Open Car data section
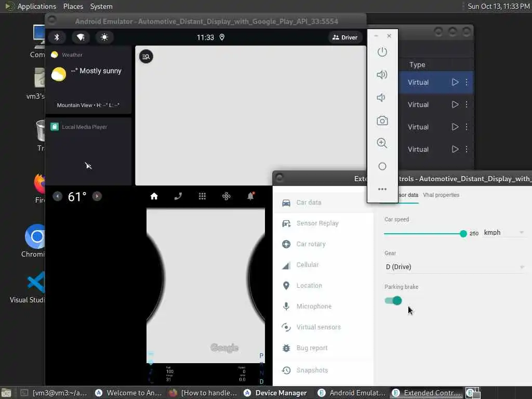This screenshot has width=532, height=399. click(x=323, y=203)
